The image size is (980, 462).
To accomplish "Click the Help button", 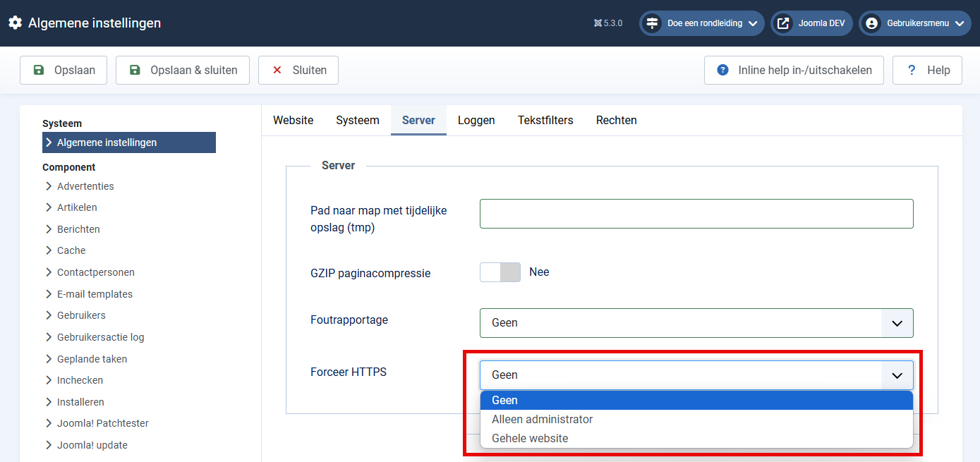I will click(x=926, y=70).
